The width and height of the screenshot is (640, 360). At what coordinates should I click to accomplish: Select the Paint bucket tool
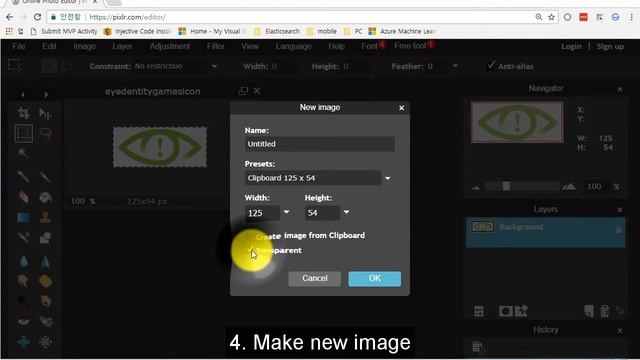coord(45,198)
